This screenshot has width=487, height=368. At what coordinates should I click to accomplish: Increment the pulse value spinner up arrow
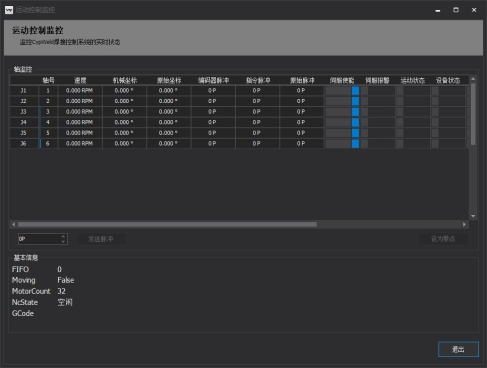[63, 236]
